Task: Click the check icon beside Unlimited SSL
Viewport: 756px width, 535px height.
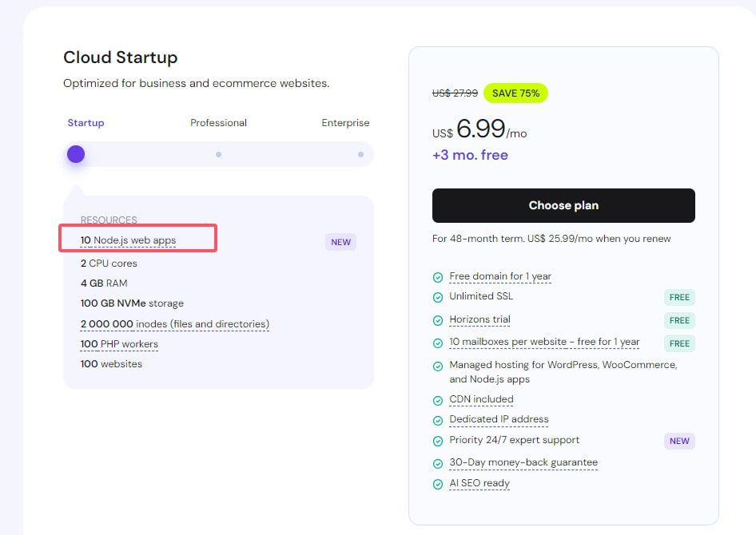Action: (438, 297)
